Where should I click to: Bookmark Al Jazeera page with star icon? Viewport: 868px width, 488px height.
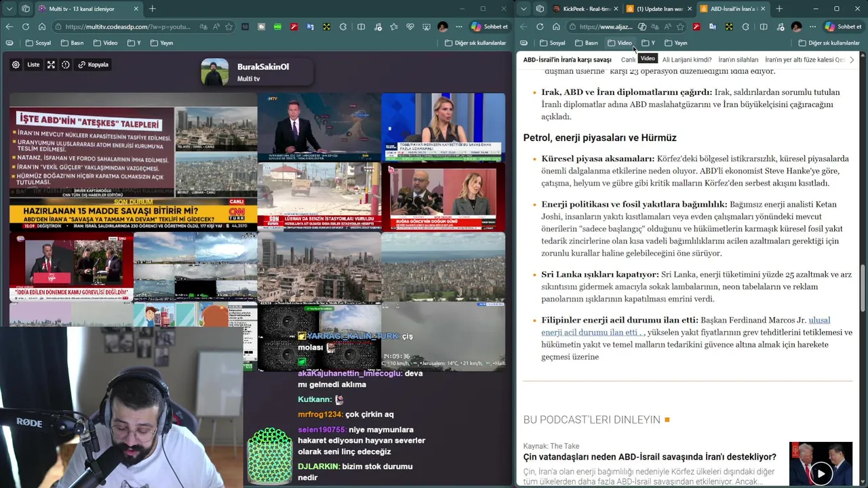pos(681,26)
